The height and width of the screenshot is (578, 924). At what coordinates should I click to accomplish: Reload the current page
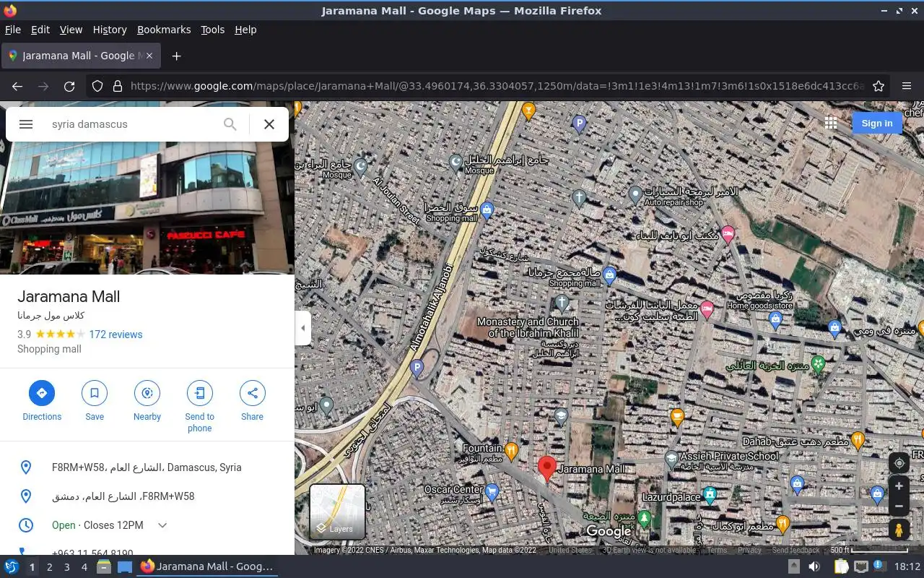point(69,86)
